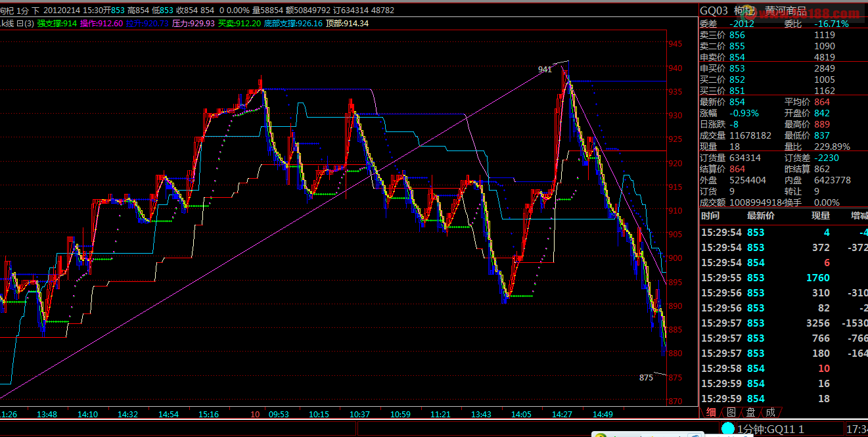Select the 顶部:914.34 indicator label
The height and width of the screenshot is (437, 868).
(347, 24)
